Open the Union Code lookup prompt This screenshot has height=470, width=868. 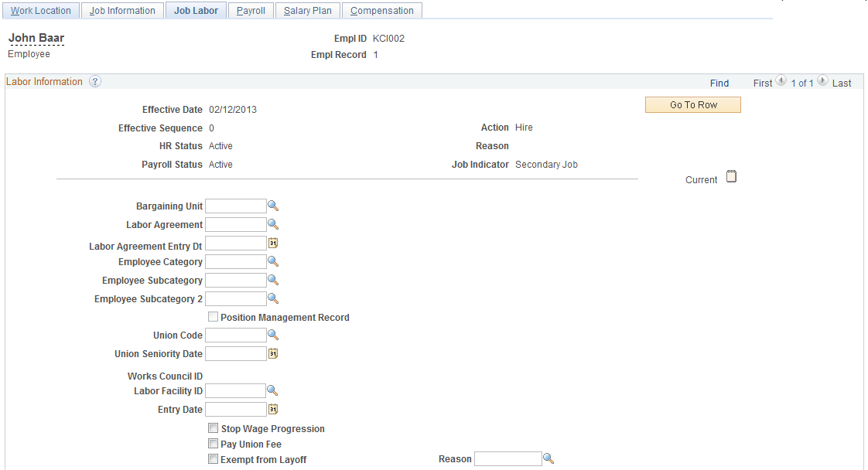[273, 335]
